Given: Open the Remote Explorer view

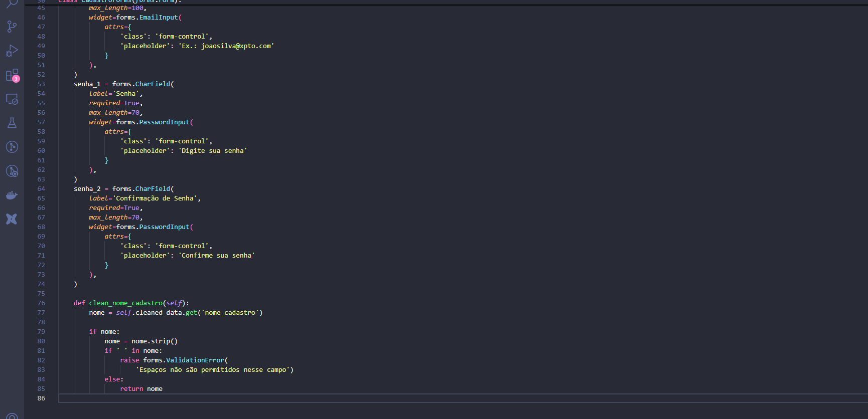Looking at the screenshot, I should pos(12,99).
